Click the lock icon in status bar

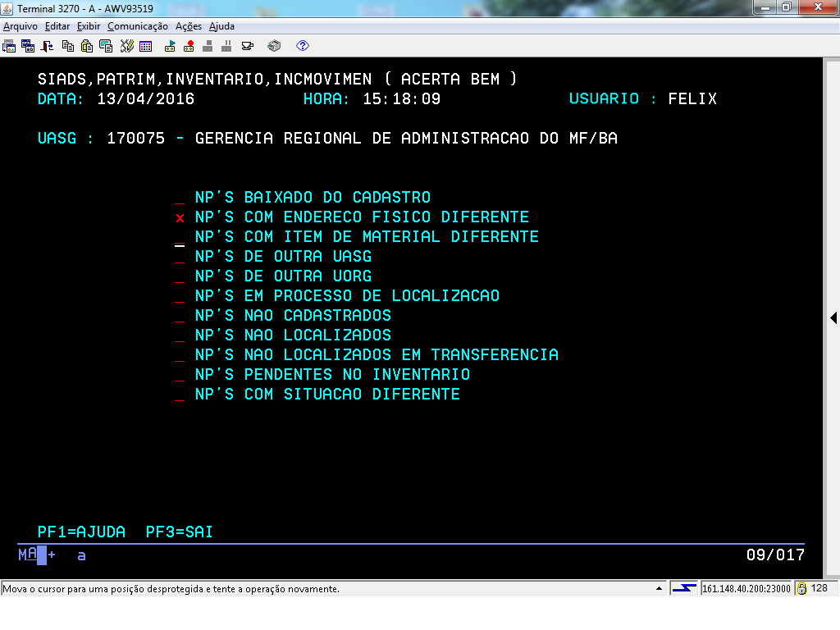(x=801, y=589)
